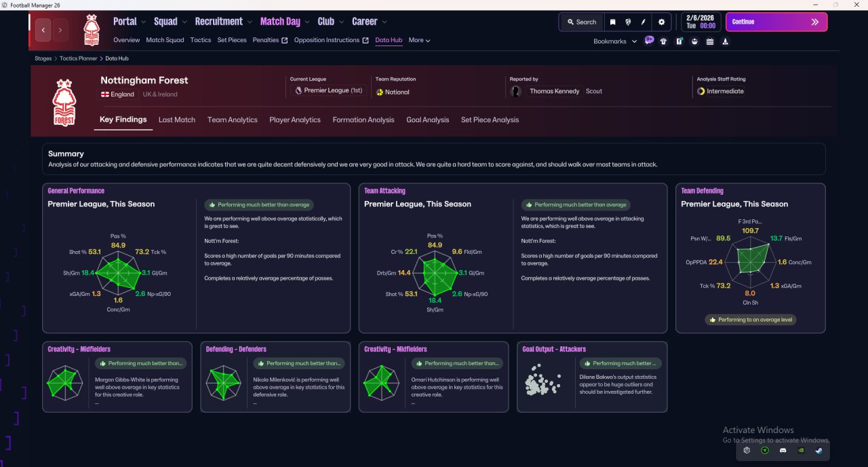Viewport: 868px width, 467px height.
Task: Switch to Set Piece Analysis tab
Action: point(490,119)
